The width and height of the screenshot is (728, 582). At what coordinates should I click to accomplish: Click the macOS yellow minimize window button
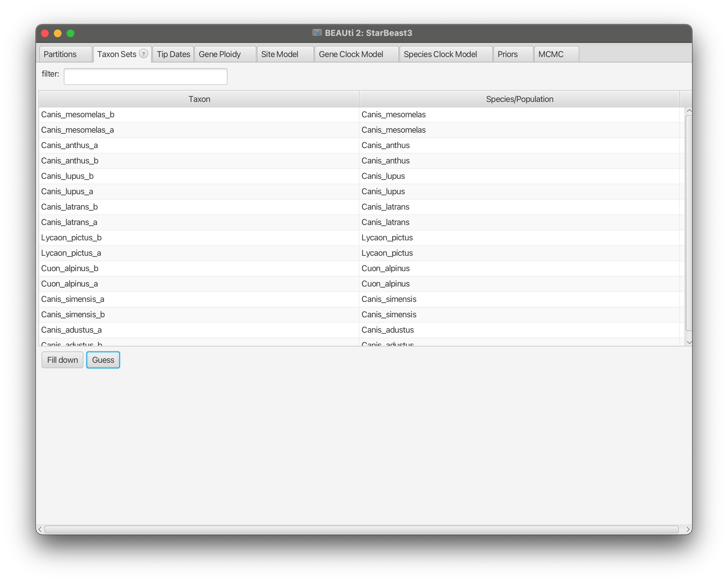pos(58,33)
